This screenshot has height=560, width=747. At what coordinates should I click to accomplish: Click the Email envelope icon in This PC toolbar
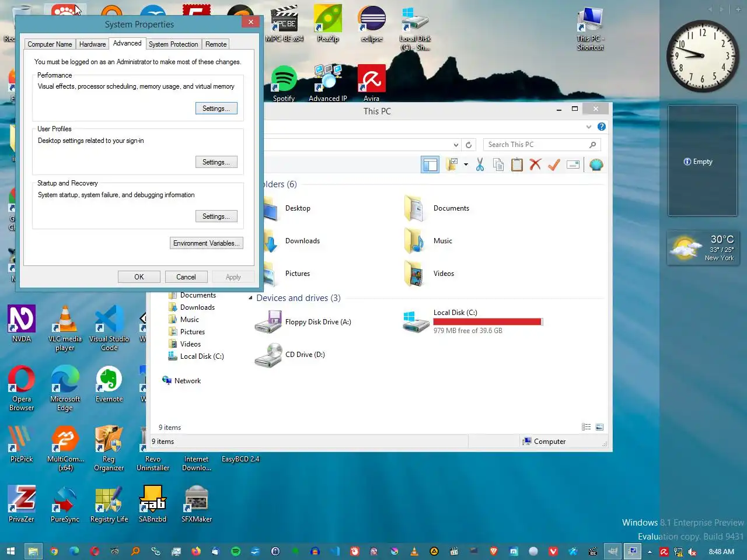(x=573, y=165)
